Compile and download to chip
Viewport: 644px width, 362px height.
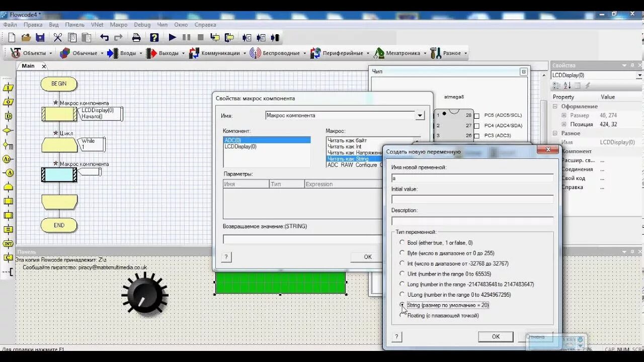tap(275, 37)
